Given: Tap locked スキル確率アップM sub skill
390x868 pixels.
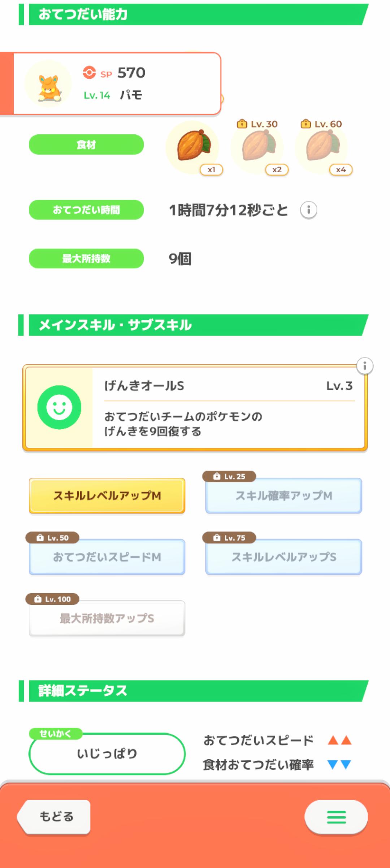Looking at the screenshot, I should [283, 496].
